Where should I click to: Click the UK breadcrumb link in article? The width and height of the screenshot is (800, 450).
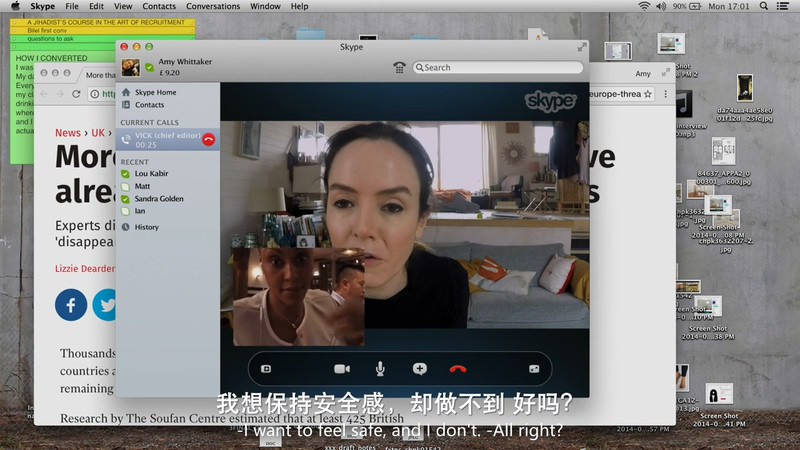[x=98, y=133]
